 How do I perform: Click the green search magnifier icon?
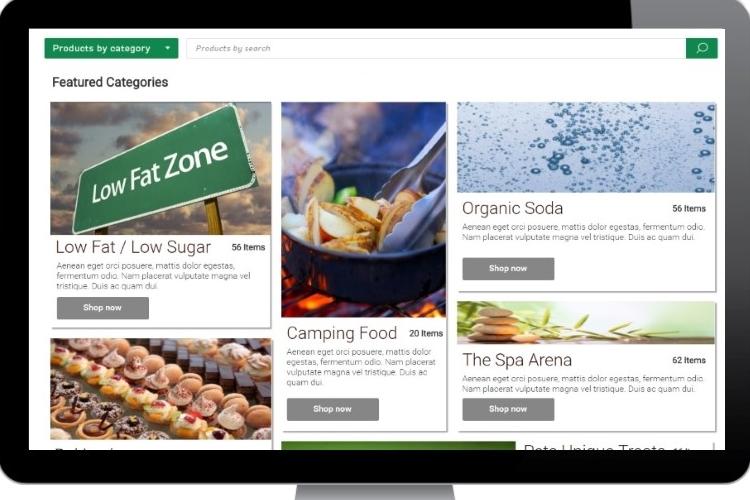(x=702, y=48)
